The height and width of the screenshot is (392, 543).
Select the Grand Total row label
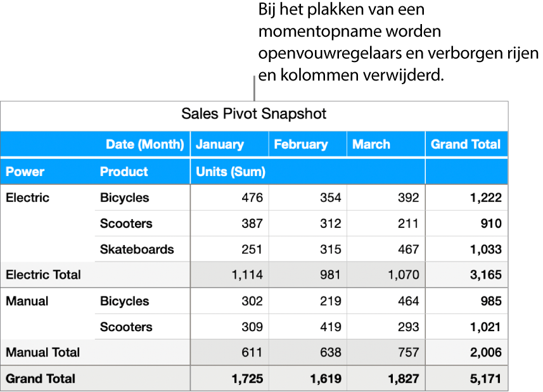click(x=41, y=379)
